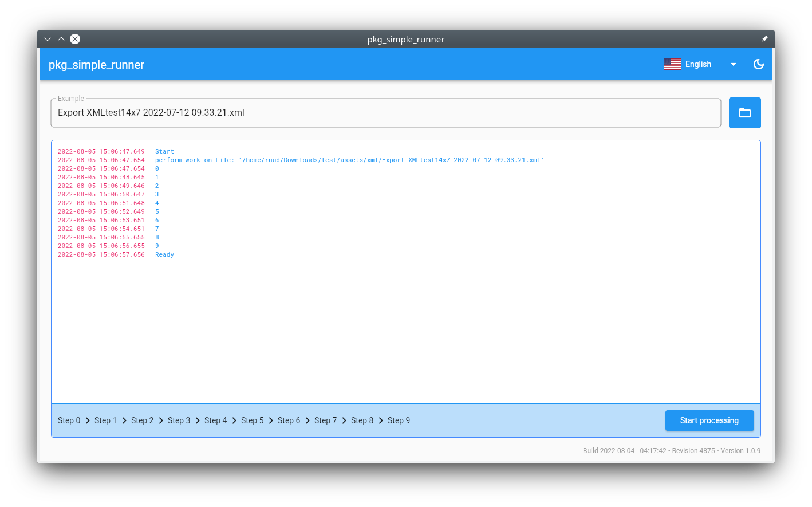Viewport: 812px width, 507px height.
Task: Click the pkg_simple_runner app header title
Action: 96,65
